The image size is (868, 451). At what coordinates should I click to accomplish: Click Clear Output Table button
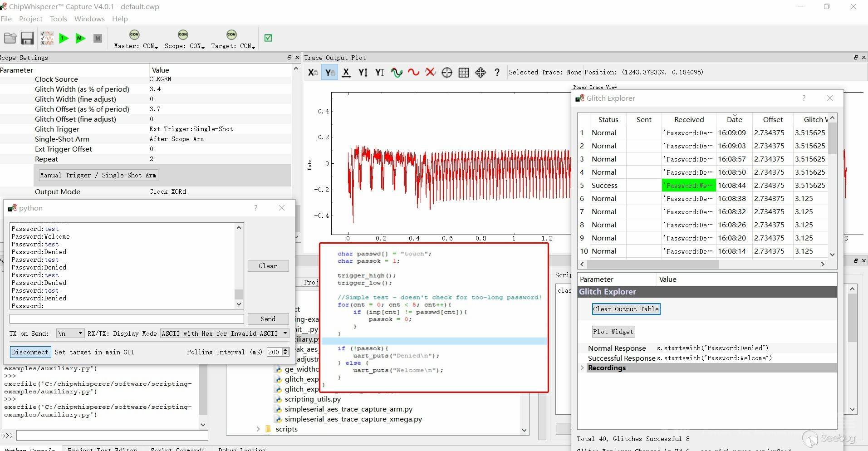(x=626, y=309)
